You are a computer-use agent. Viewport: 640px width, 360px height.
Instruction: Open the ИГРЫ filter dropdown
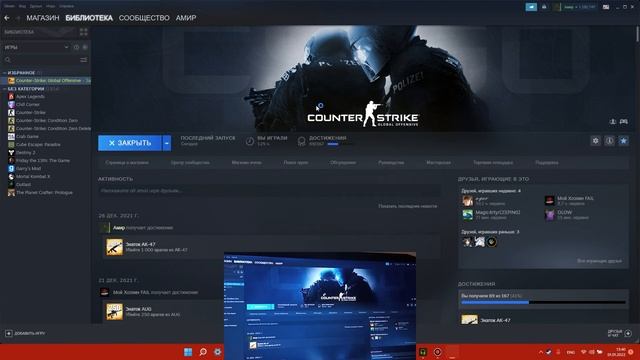(36, 47)
